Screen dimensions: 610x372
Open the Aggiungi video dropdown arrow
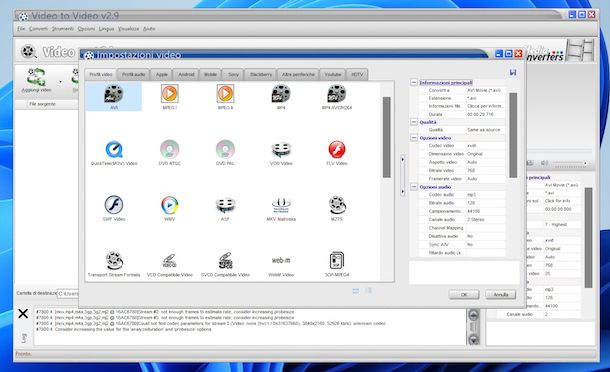60,82
